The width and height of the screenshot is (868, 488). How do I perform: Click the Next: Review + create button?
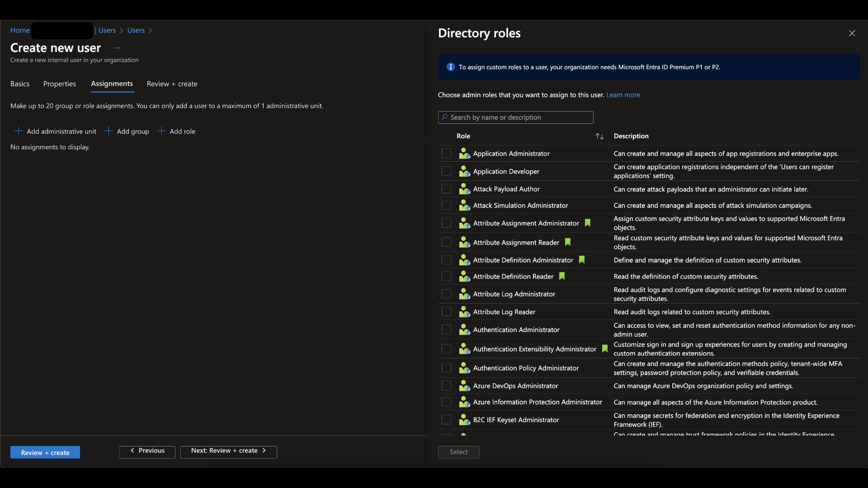pyautogui.click(x=228, y=452)
